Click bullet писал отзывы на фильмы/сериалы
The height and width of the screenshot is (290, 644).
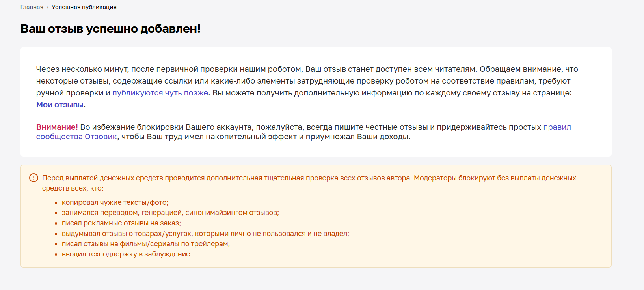146,244
